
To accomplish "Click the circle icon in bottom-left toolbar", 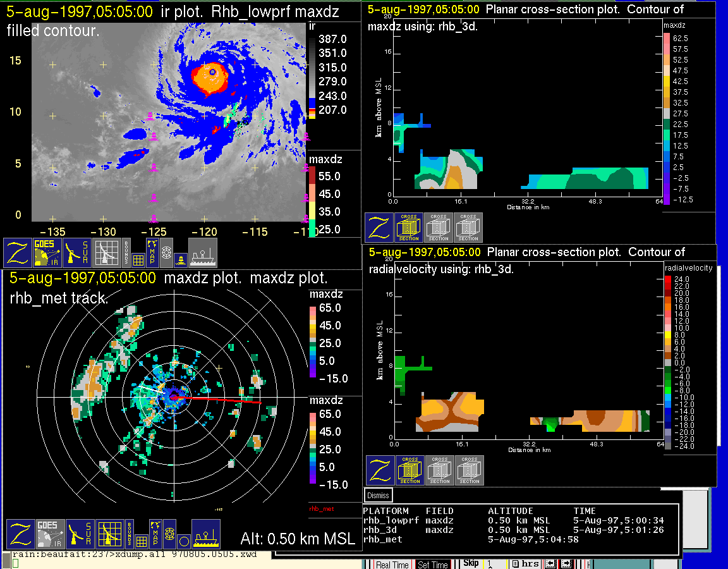I will [183, 541].
